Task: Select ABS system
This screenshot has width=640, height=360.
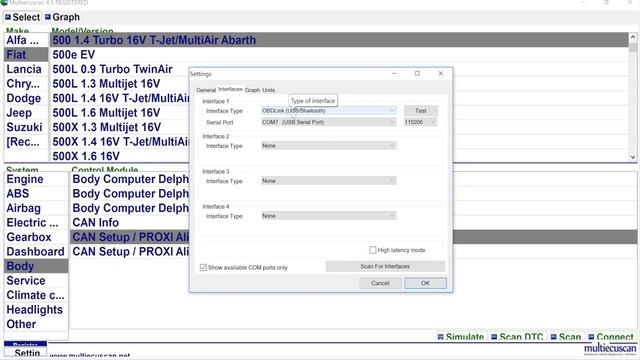Action: click(36, 193)
